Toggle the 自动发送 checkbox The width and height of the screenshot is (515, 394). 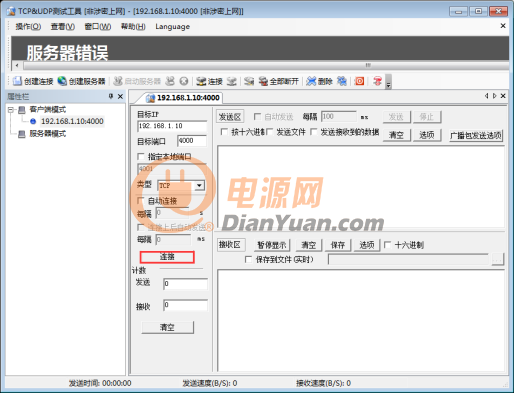click(257, 116)
